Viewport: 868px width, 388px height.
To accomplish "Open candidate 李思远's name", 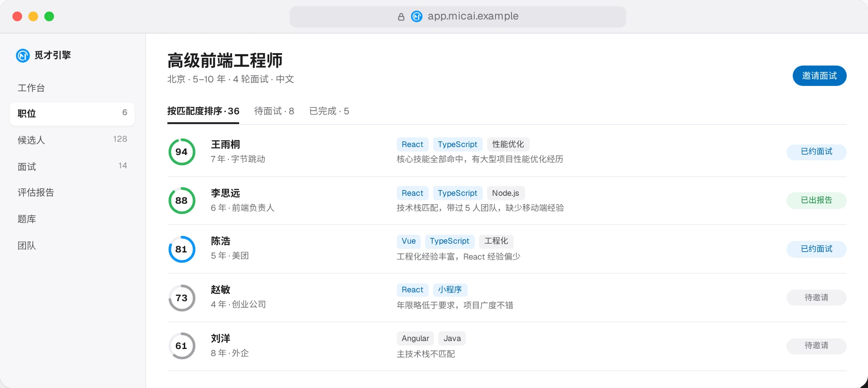I will (x=225, y=193).
